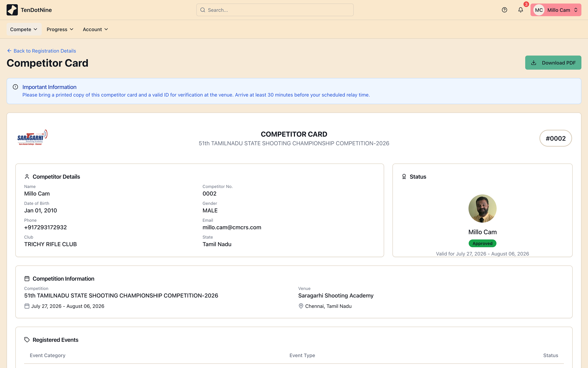588x368 pixels.
Task: Click the calendar icon beside Competition Information
Action: [27, 279]
